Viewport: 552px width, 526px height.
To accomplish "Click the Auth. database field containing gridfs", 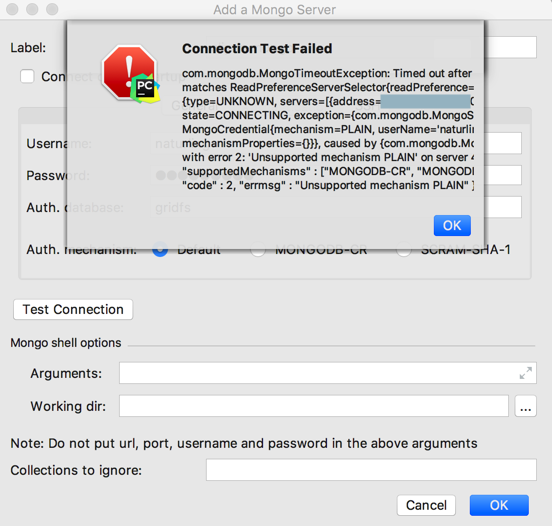I will click(503, 207).
